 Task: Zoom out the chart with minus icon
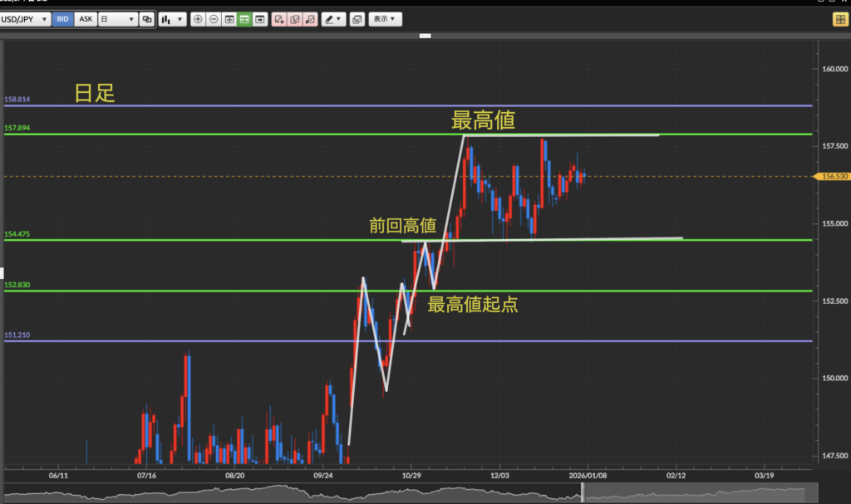coord(214,19)
